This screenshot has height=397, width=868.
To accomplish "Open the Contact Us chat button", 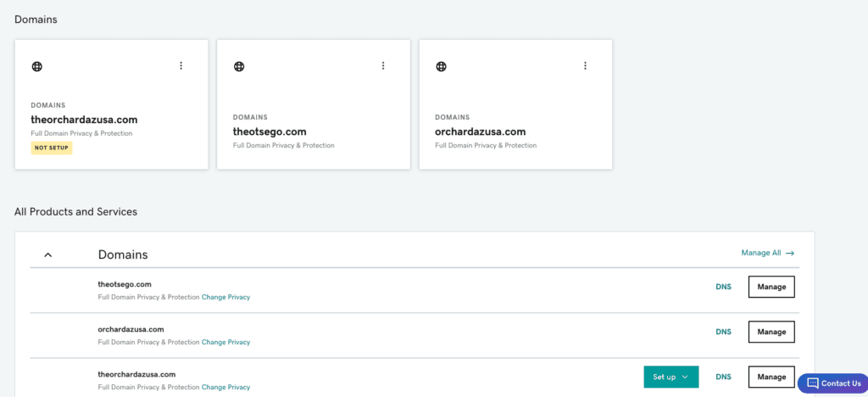I will pos(833,383).
